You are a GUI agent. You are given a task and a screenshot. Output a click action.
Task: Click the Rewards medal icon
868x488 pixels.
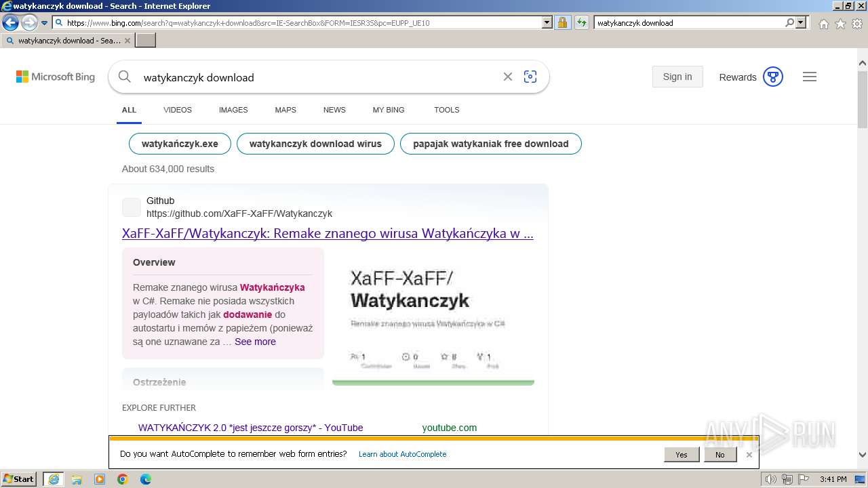(x=773, y=77)
